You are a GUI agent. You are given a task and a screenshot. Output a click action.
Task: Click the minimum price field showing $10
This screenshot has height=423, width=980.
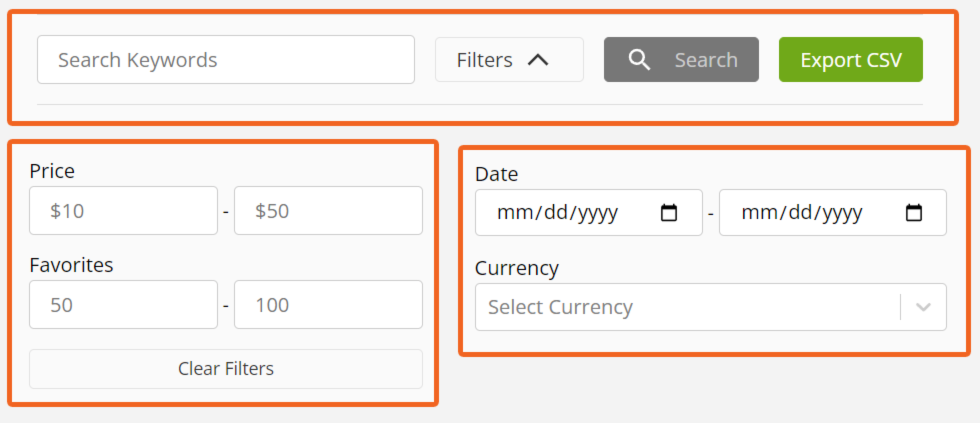[123, 210]
